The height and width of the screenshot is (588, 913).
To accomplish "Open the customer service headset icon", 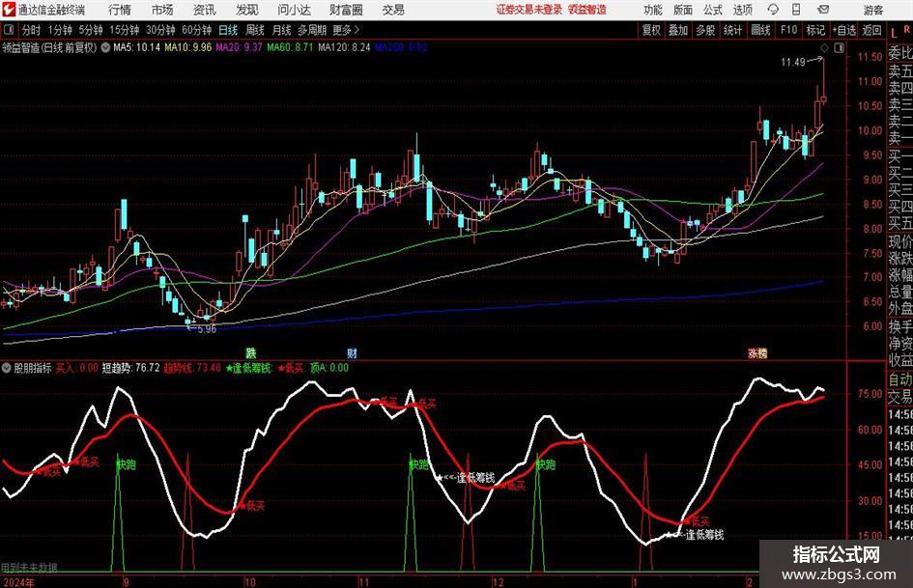I will [773, 10].
